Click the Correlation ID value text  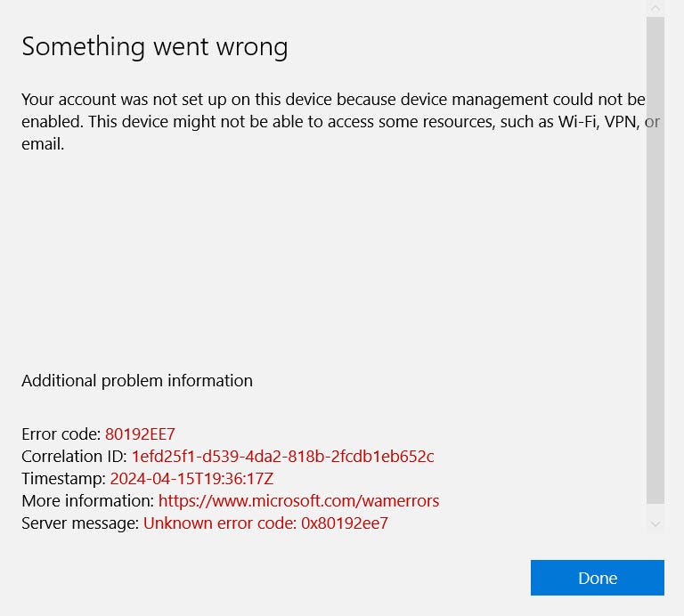(282, 457)
